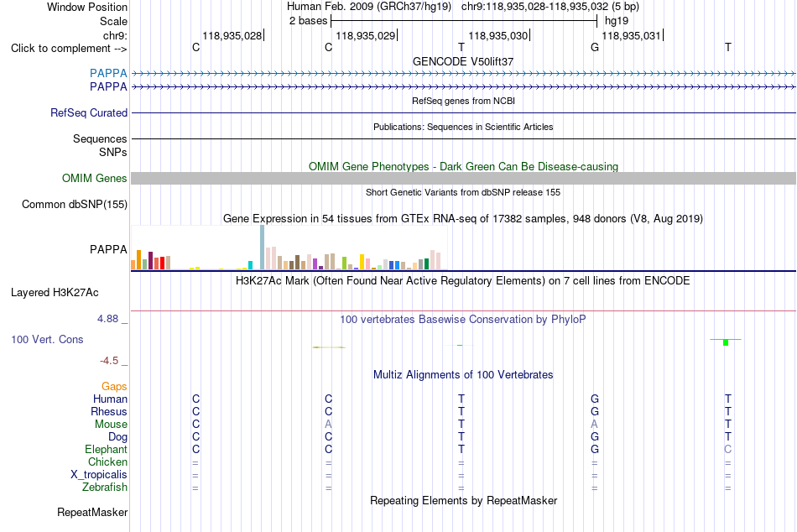
Task: Click the gray OMIM Genes bar
Action: (464, 178)
